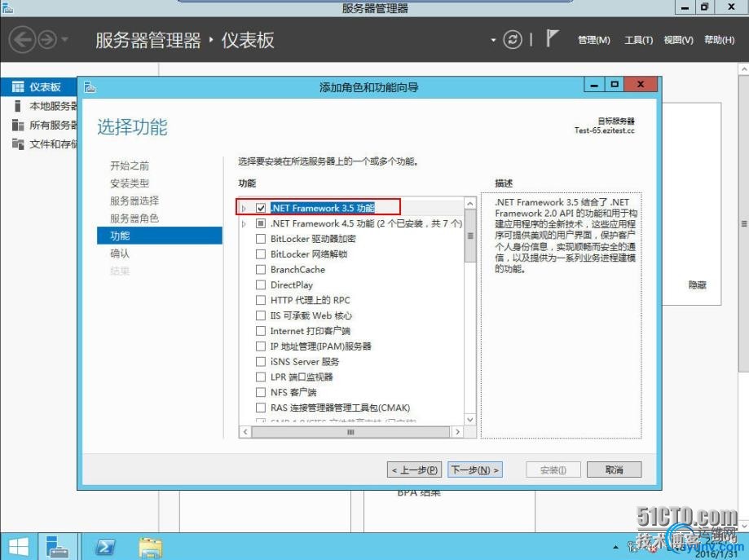Click the back navigation arrow in Server Manager
749x560 pixels.
coord(22,40)
